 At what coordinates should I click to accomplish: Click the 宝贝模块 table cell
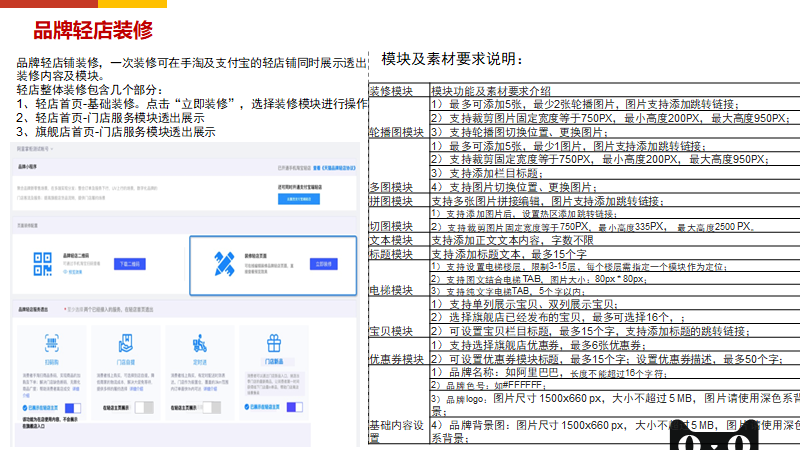click(399, 317)
